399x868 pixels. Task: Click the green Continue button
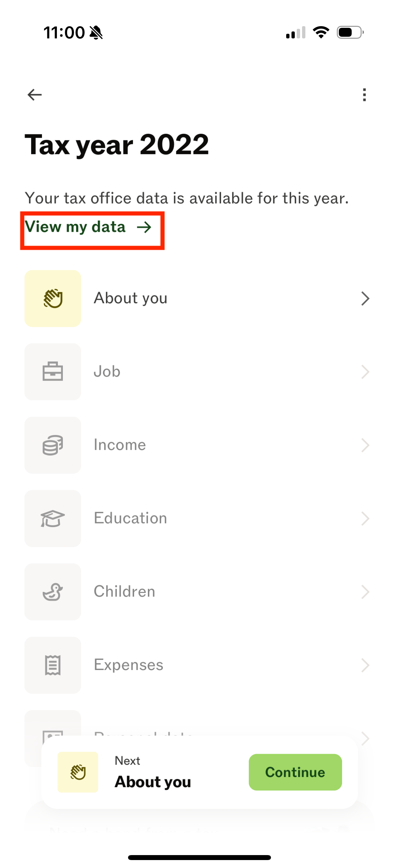point(295,772)
